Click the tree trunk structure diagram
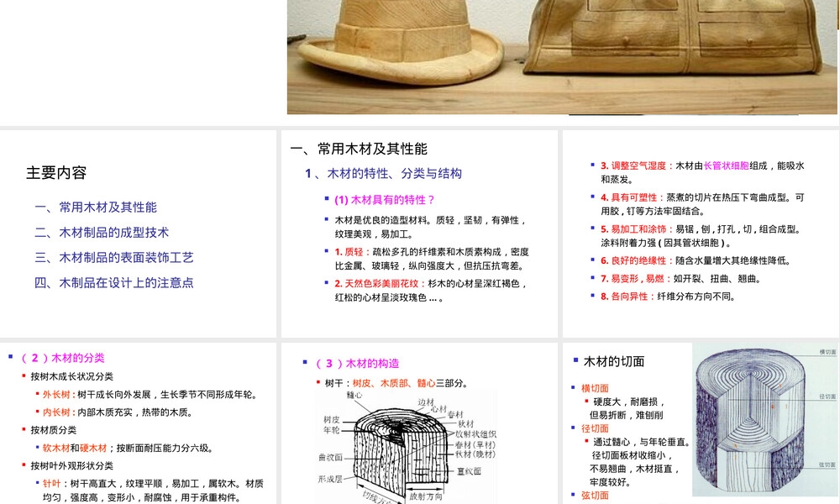 (407, 447)
